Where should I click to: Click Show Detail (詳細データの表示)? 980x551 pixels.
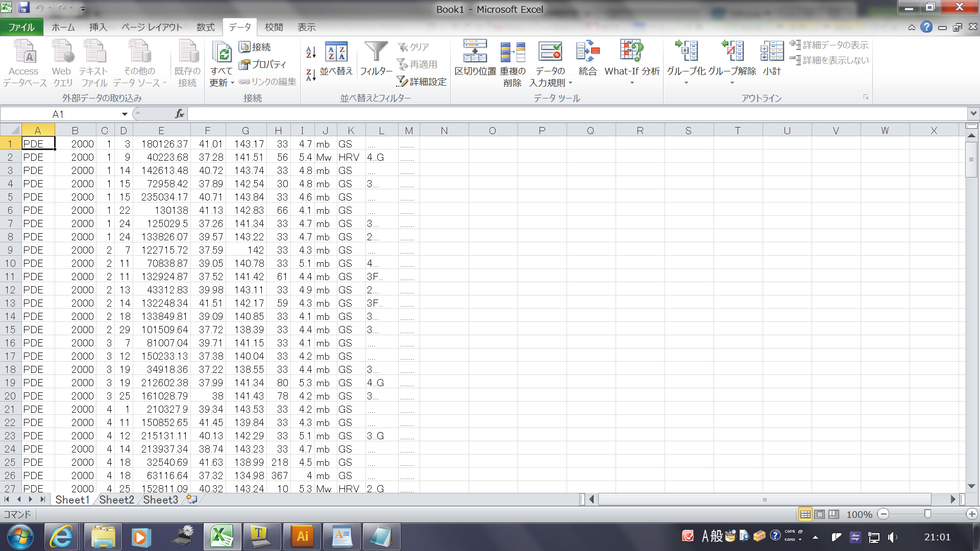829,45
